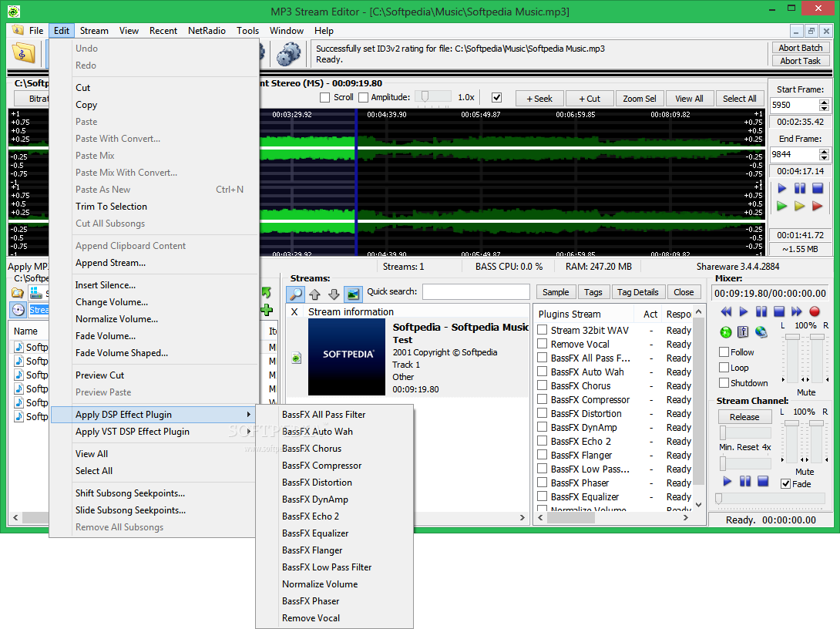Screen dimensions: 840x629
Task: Click the Release button
Action: click(x=744, y=417)
